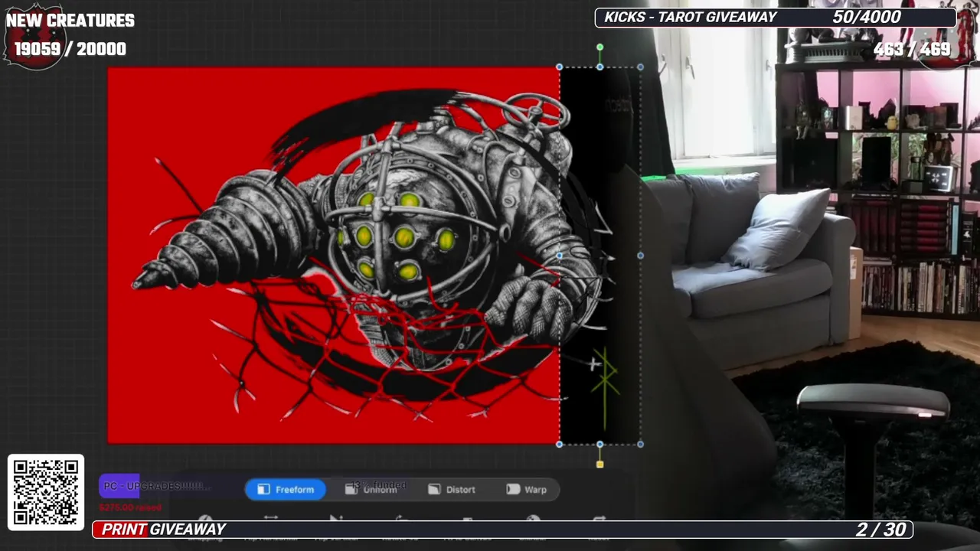
Task: Click the top-right corner transform handle
Action: [x=641, y=67]
